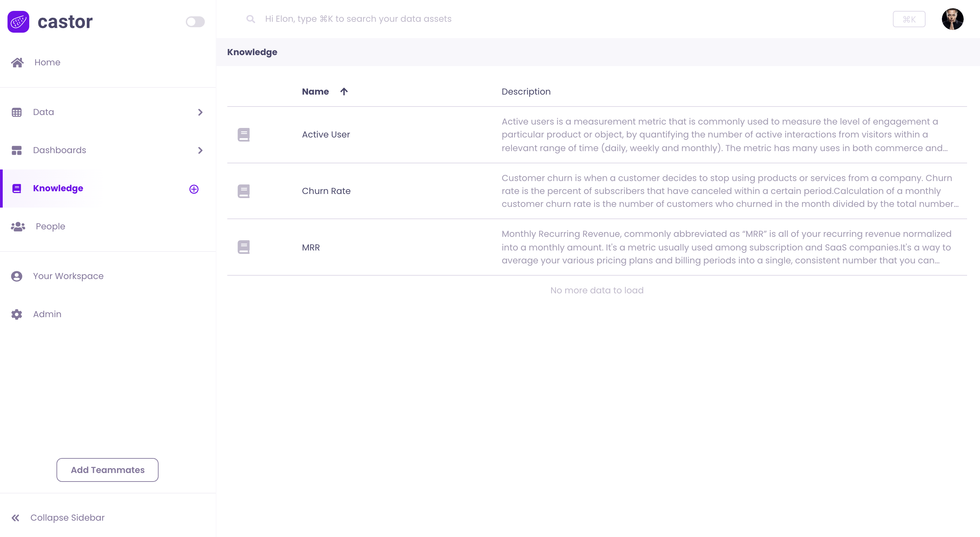Click the Add Teammates button
980x537 pixels.
click(107, 470)
